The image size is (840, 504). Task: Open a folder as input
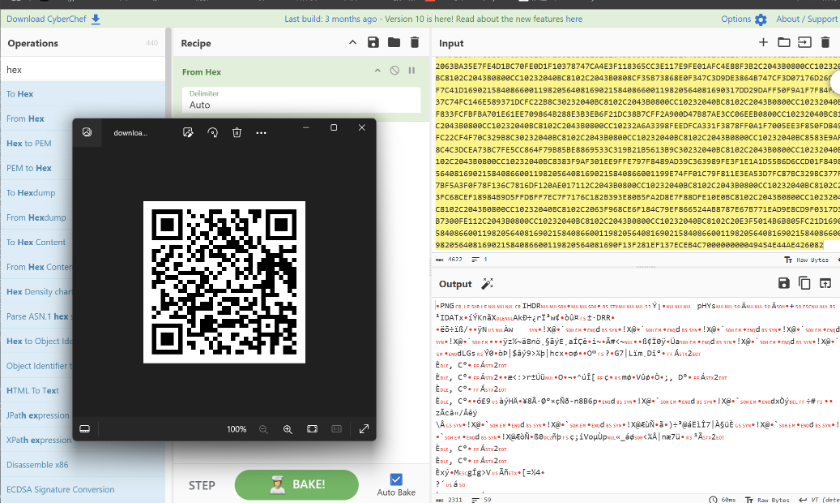pos(784,42)
